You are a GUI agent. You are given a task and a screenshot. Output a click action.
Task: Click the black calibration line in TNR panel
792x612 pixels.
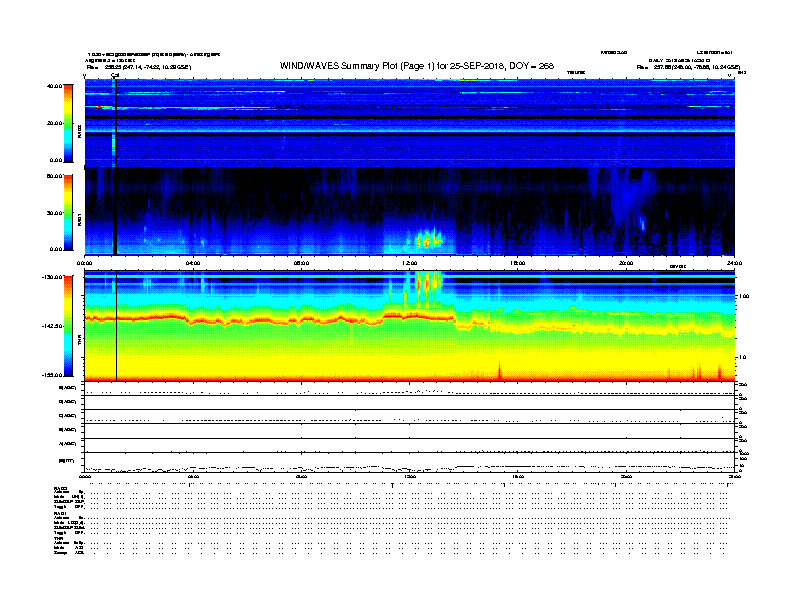click(117, 326)
